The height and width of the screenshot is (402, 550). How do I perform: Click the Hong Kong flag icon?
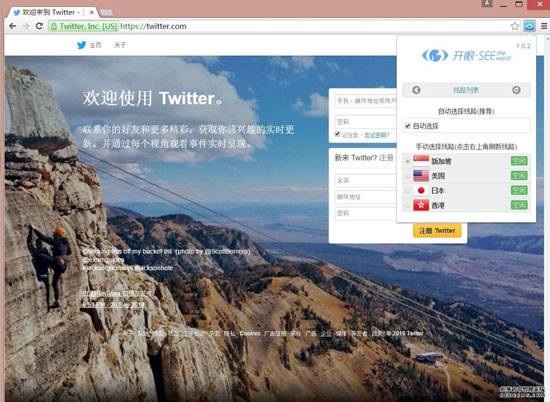point(421,205)
